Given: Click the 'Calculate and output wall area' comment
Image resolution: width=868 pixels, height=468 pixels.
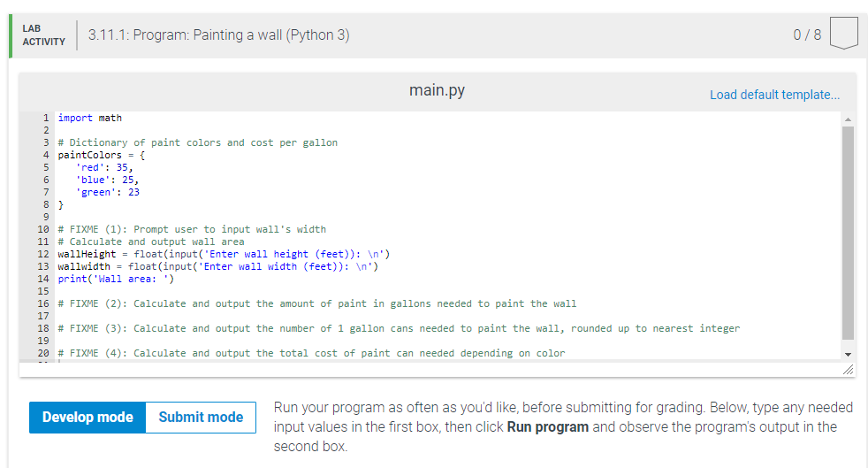Looking at the screenshot, I should 150,242.
